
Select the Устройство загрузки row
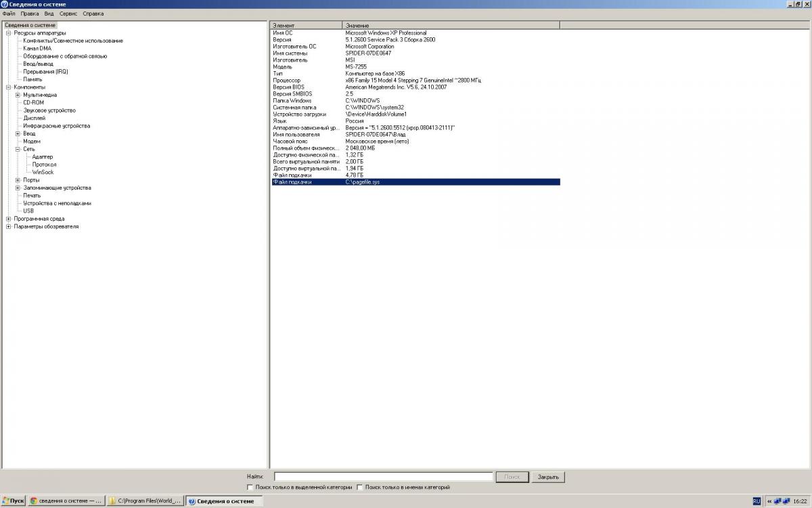click(415, 114)
